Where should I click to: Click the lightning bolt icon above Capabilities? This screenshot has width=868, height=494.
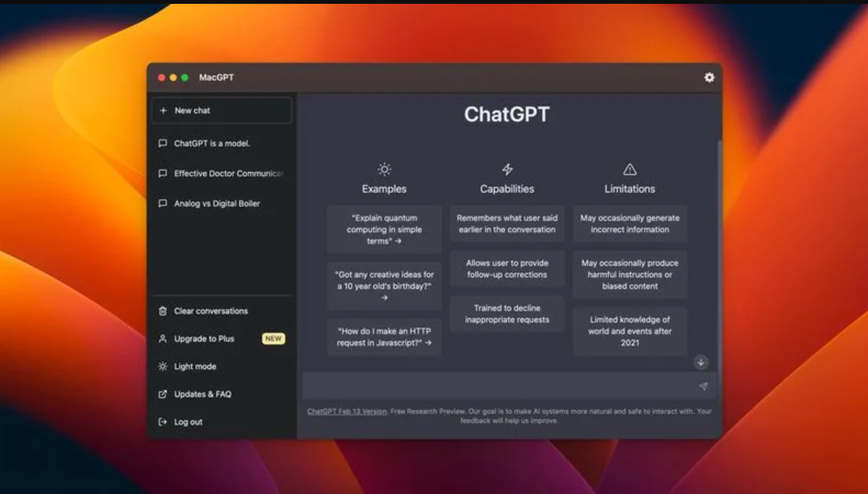(x=507, y=169)
